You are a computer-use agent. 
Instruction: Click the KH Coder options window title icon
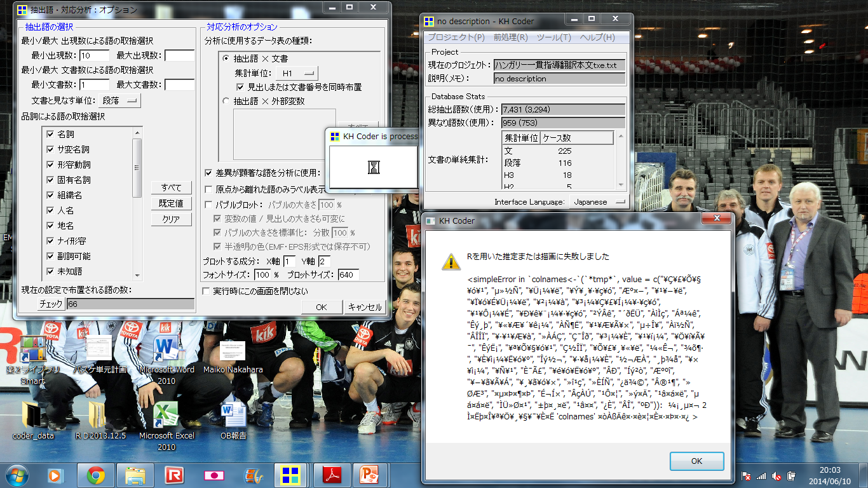tap(22, 10)
